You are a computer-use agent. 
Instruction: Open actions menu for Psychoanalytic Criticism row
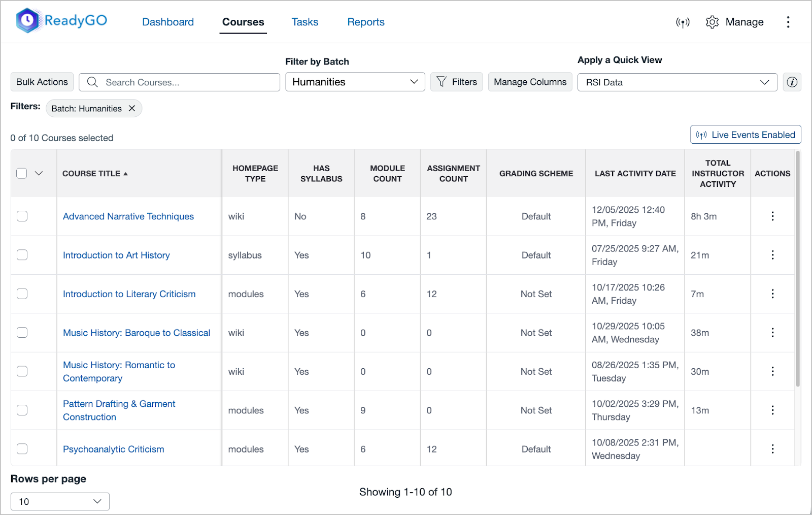coord(772,449)
